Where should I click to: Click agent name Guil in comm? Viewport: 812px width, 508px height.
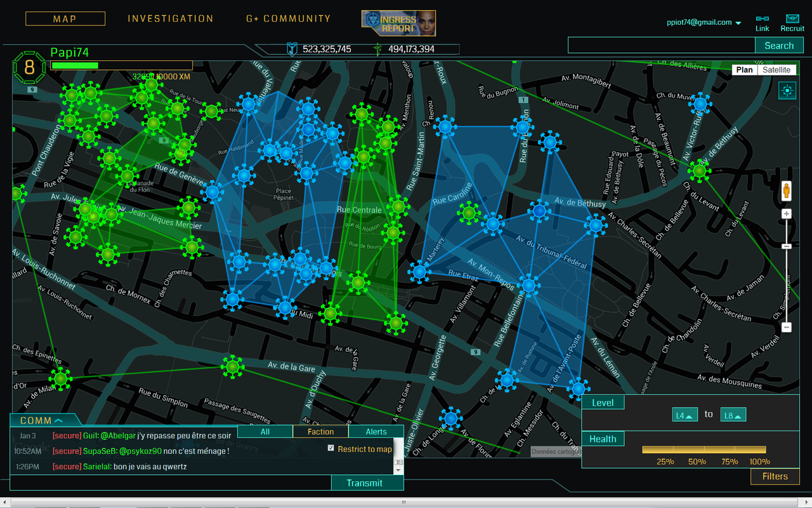(x=90, y=436)
